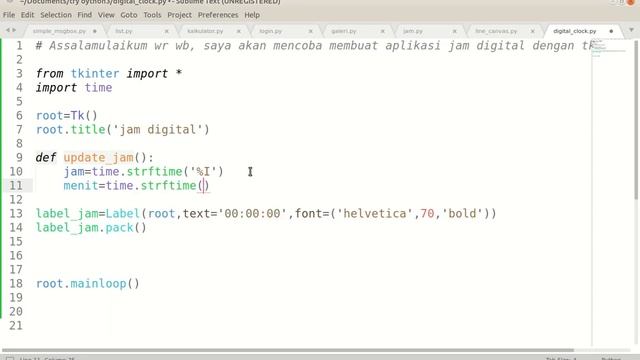Open the Goto menu
This screenshot has width=640, height=360.
129,15
